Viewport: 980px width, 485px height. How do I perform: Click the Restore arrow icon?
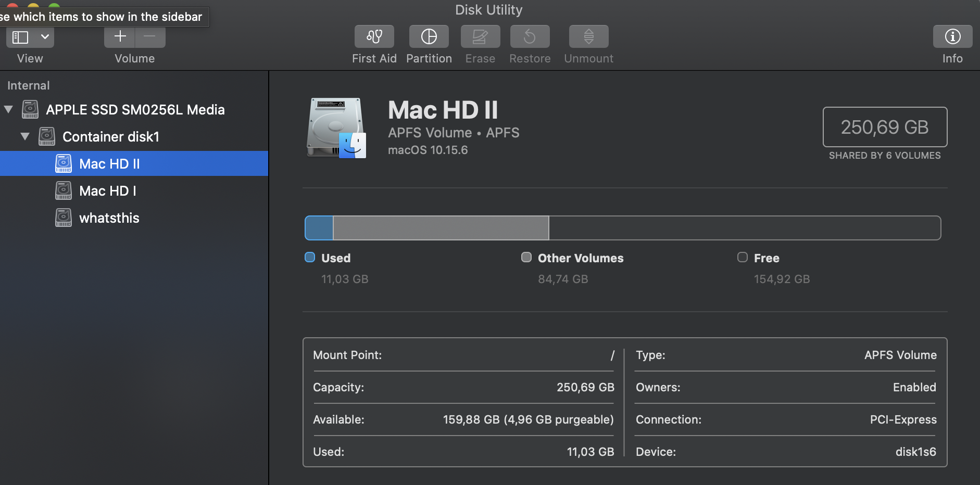[x=530, y=36]
